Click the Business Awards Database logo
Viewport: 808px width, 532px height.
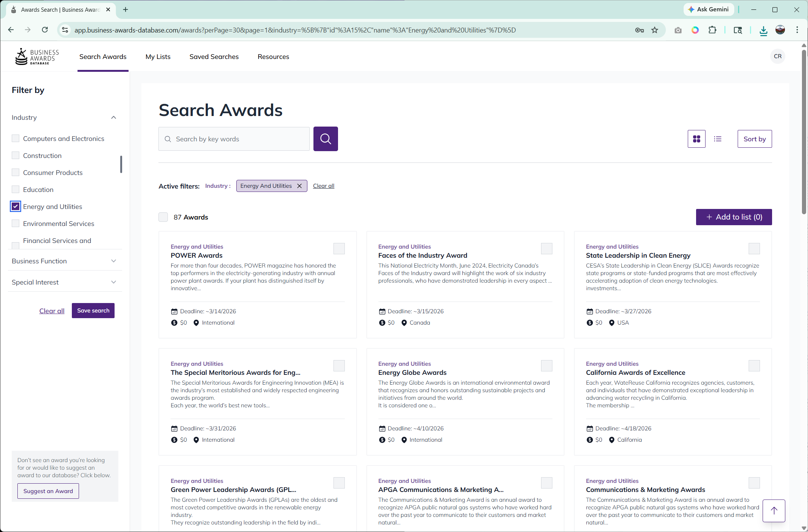(x=37, y=56)
